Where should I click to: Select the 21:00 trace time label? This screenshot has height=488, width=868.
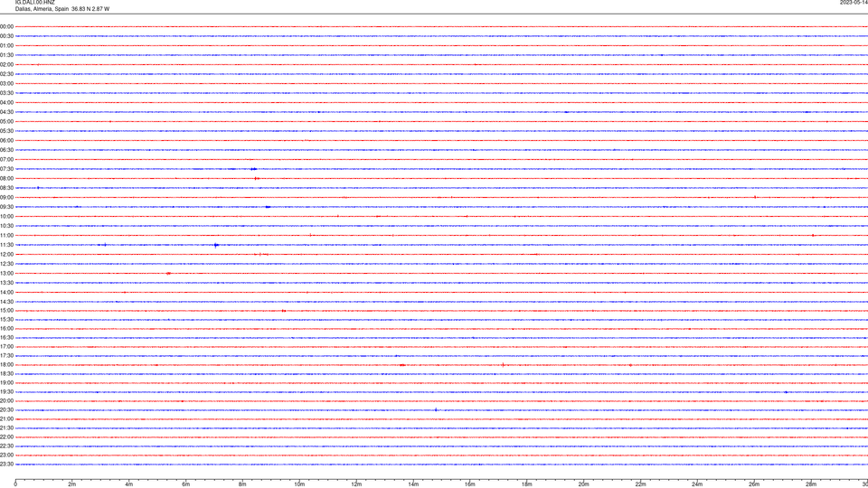point(6,418)
